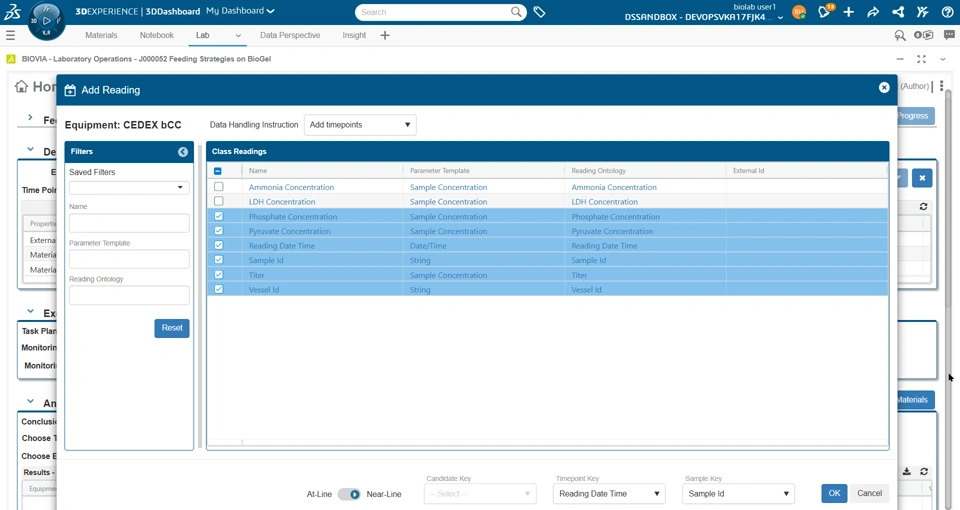Open the hamburger menu icon
960x510 pixels.
10,36
